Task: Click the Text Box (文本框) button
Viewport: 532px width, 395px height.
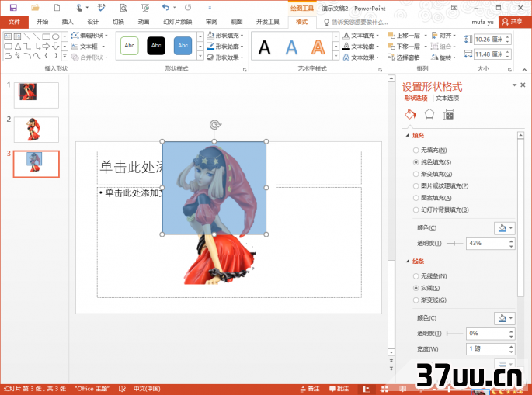Action: point(85,46)
